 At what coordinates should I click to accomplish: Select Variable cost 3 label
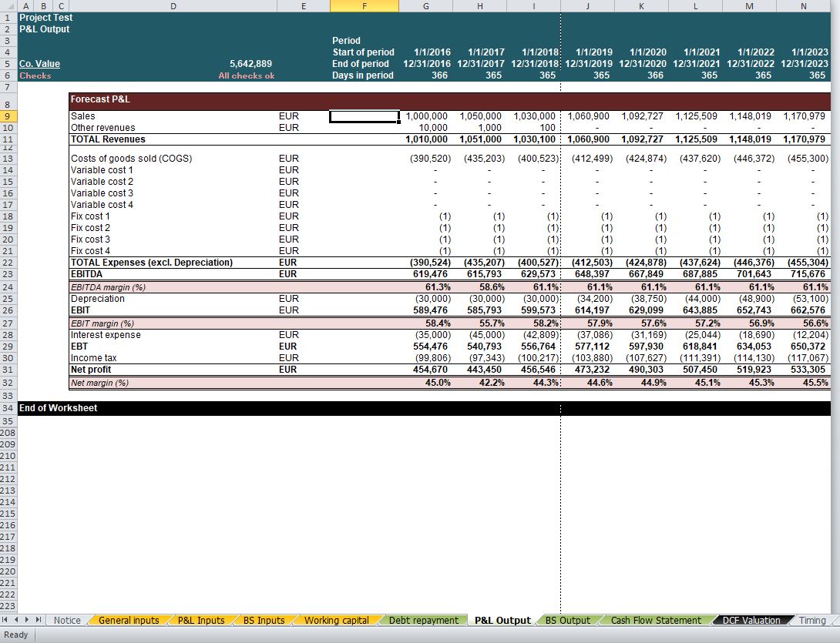102,193
